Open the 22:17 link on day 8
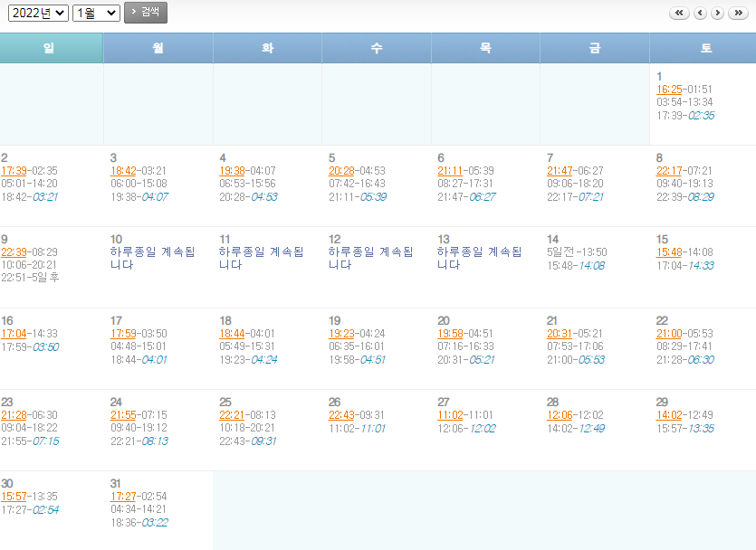 pyautogui.click(x=669, y=171)
